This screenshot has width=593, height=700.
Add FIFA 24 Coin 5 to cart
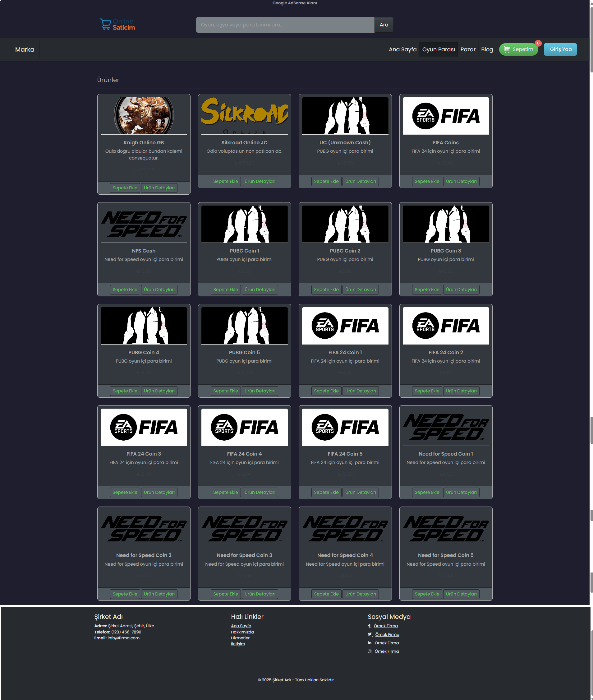click(x=326, y=493)
